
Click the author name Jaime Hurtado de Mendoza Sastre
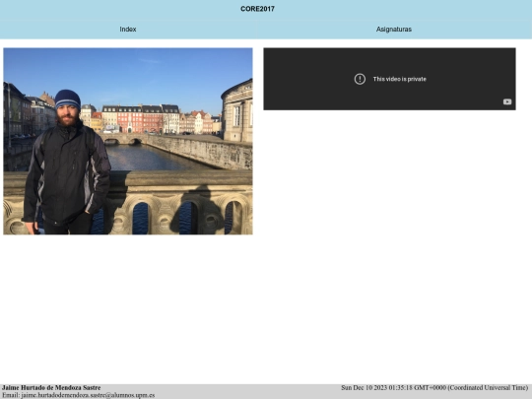[51, 387]
